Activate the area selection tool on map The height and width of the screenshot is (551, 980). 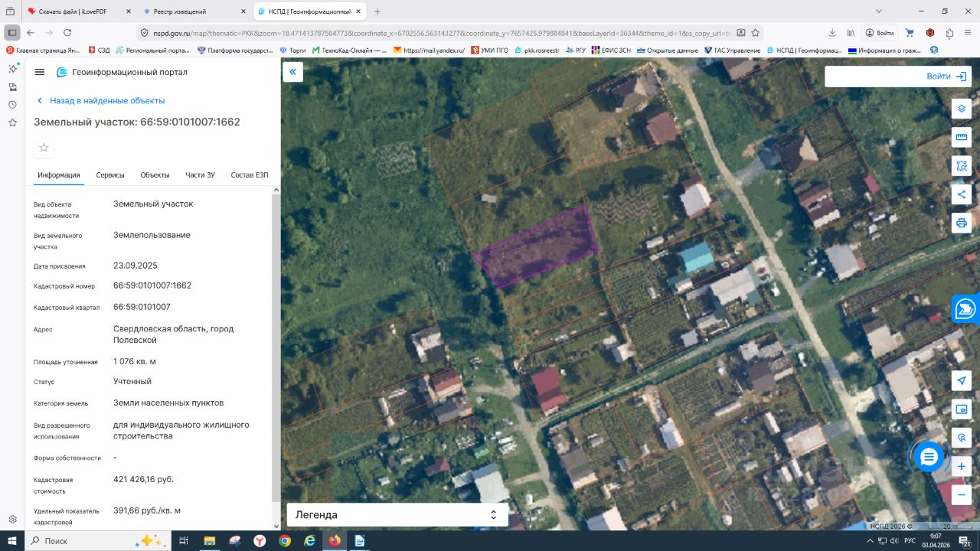(x=962, y=165)
